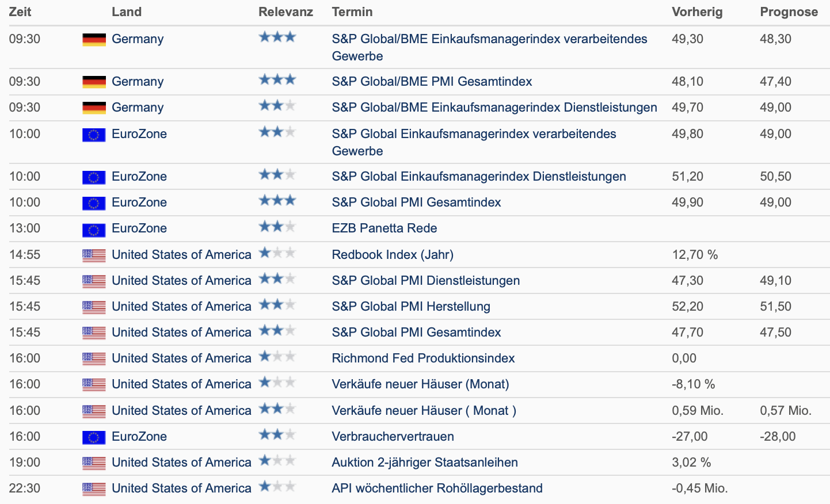Click the stars for Auktion 2-jähriger Staatsanleihen

point(277,461)
